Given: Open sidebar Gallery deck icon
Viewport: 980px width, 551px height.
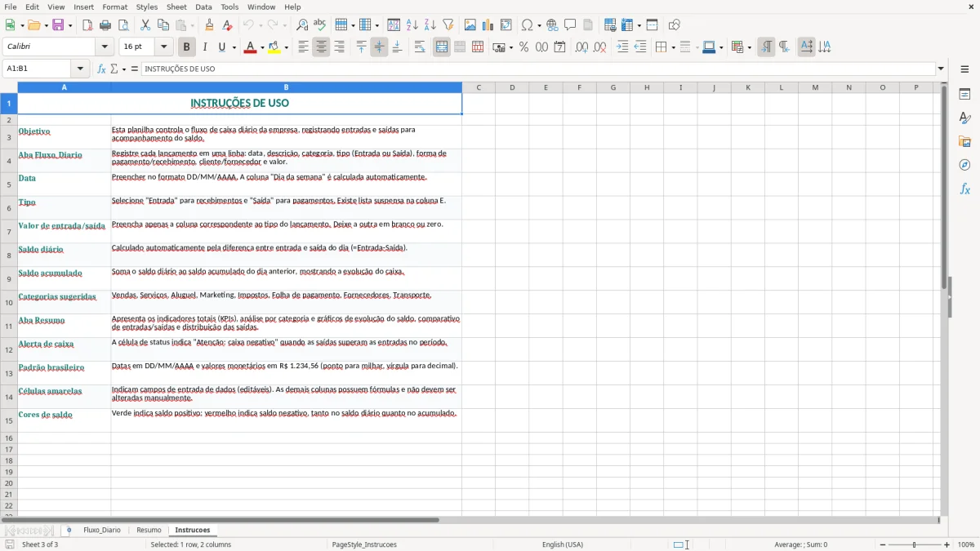Looking at the screenshot, I should coord(964,142).
